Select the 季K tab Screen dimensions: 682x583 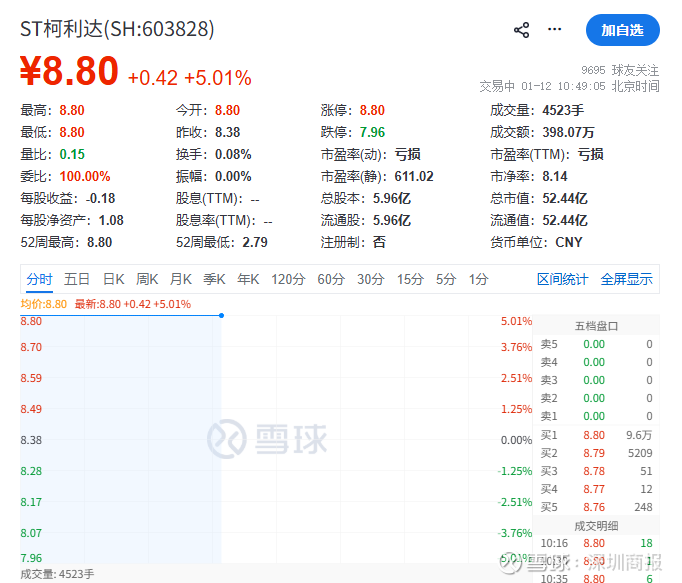(214, 279)
